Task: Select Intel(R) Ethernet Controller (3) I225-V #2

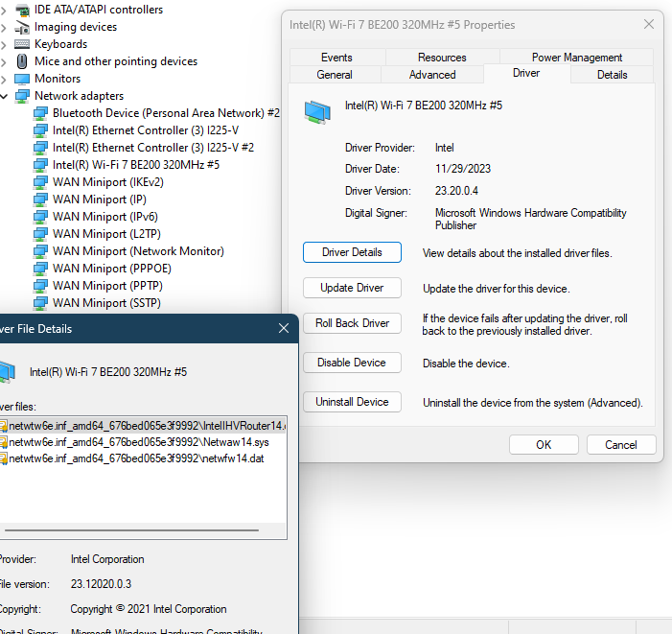Action: 153,148
